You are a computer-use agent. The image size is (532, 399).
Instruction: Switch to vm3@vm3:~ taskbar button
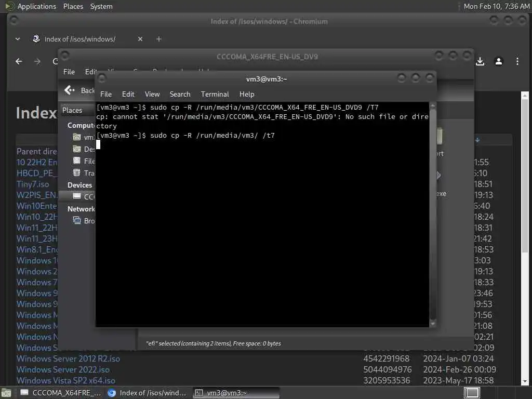click(x=236, y=393)
